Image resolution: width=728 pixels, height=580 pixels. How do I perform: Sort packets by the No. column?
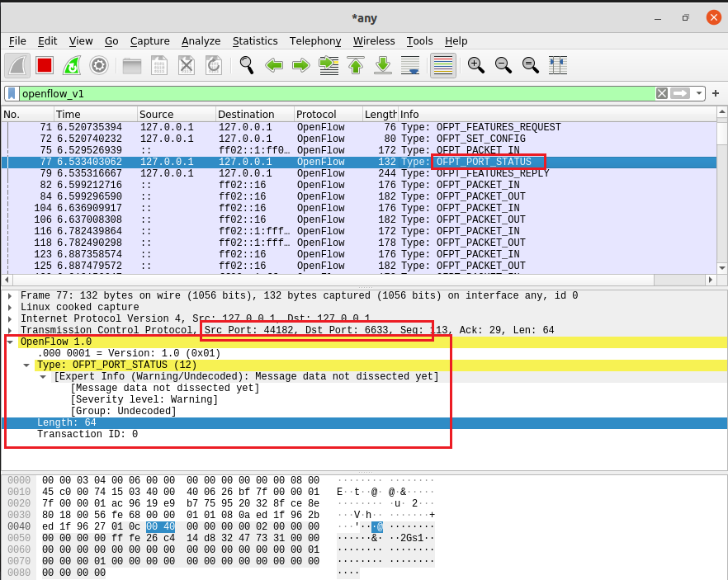point(27,114)
